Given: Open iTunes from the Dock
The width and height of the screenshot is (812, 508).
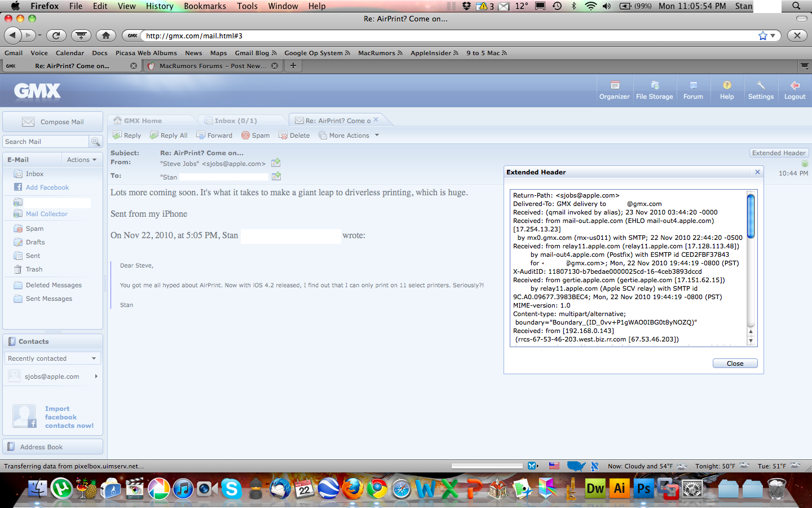Looking at the screenshot, I should click(183, 488).
